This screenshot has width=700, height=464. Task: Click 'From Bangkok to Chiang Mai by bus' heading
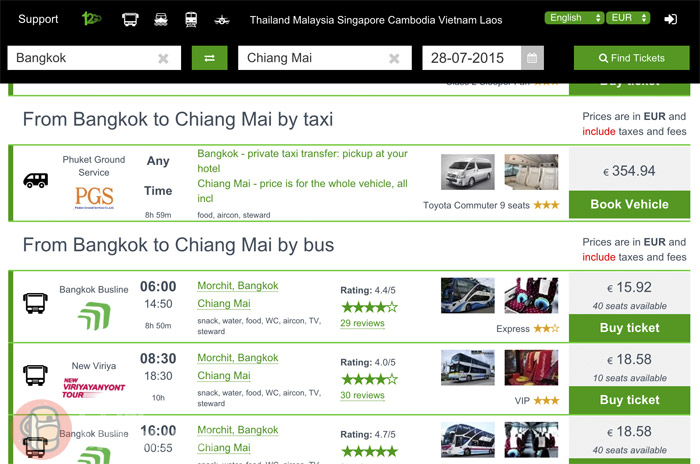point(178,245)
